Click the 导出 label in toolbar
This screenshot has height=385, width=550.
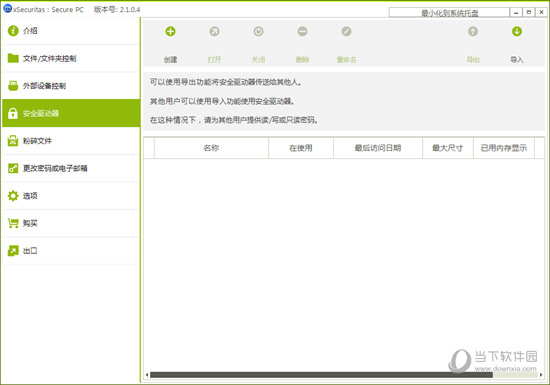pyautogui.click(x=473, y=60)
